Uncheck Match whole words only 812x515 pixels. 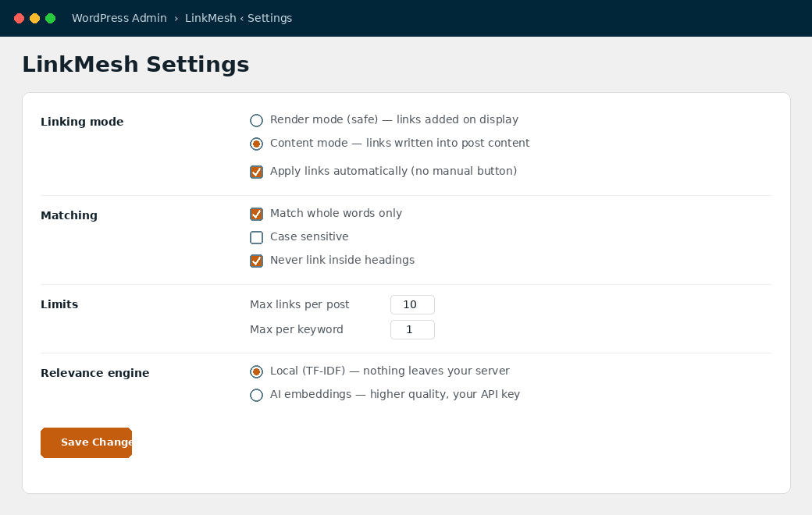click(256, 215)
